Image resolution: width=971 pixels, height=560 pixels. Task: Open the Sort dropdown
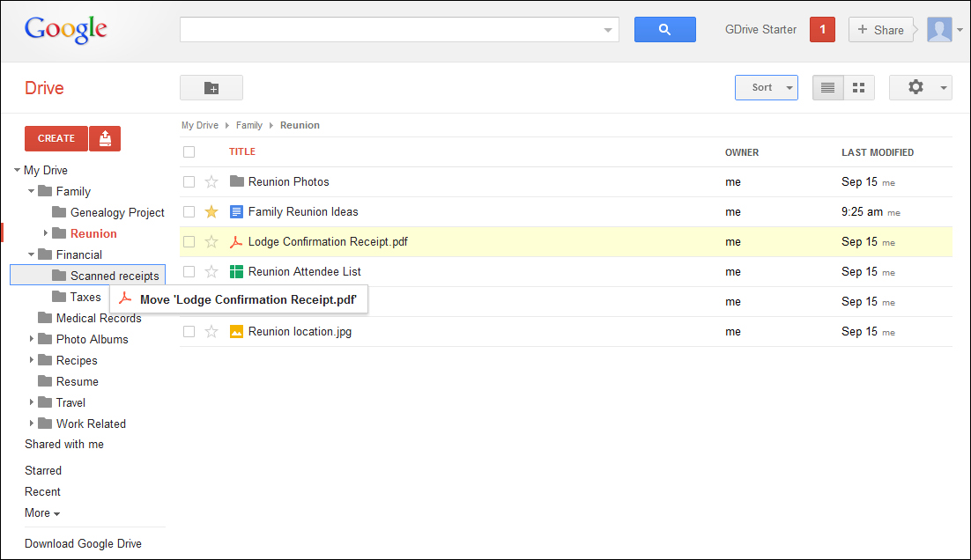pyautogui.click(x=766, y=88)
